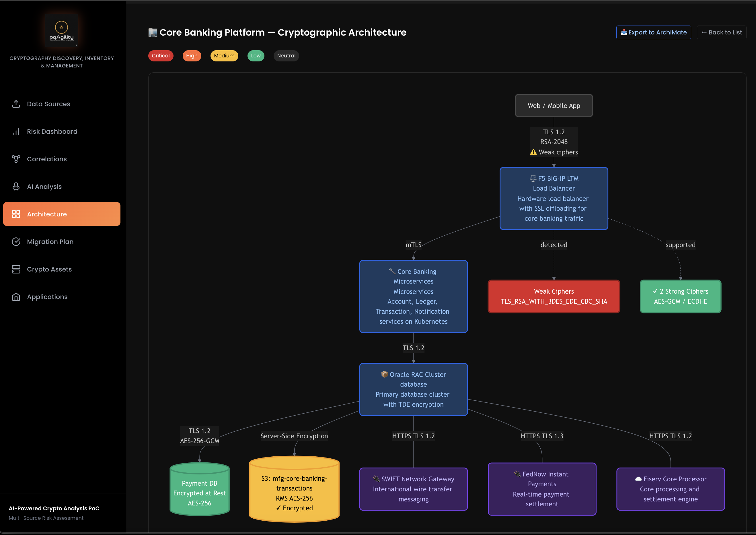Open AI Analysis using its sidebar icon
756x535 pixels.
16,187
